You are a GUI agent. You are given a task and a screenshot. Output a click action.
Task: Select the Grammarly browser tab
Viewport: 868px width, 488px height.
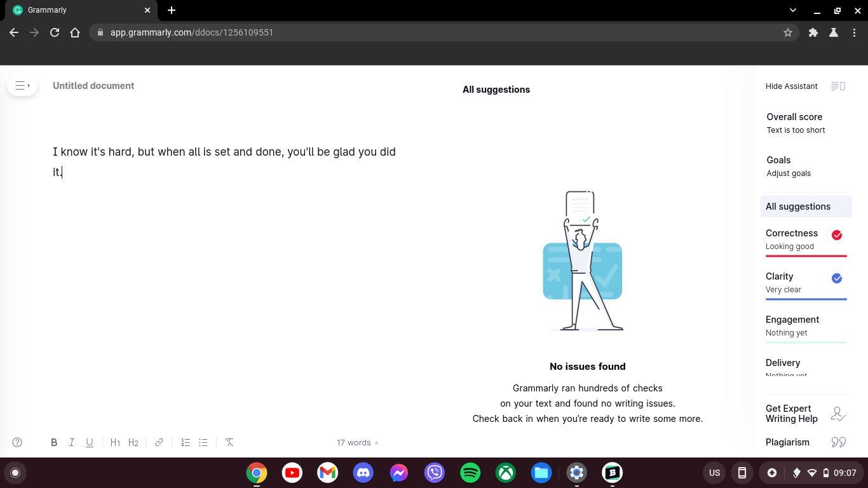tap(81, 10)
